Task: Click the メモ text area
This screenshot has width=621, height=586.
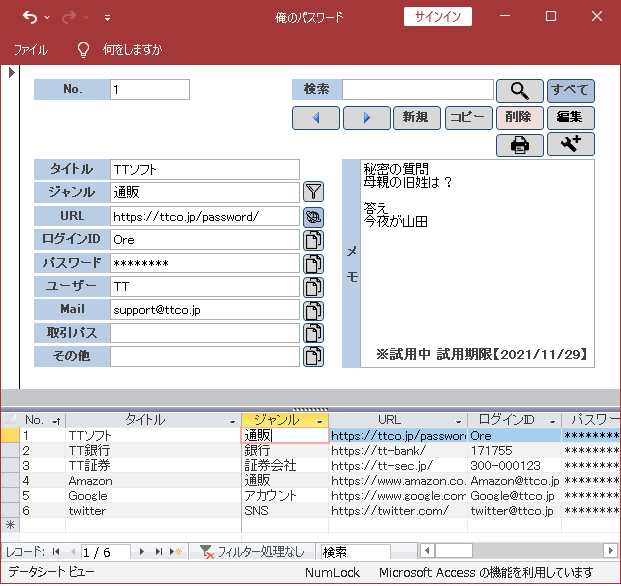Action: click(477, 263)
